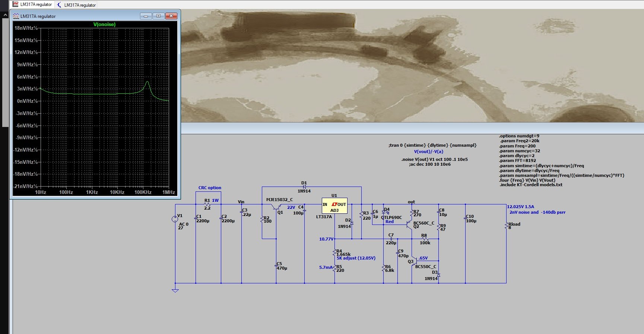
Task: Click the 10.77V voltage annotation
Action: pos(326,239)
